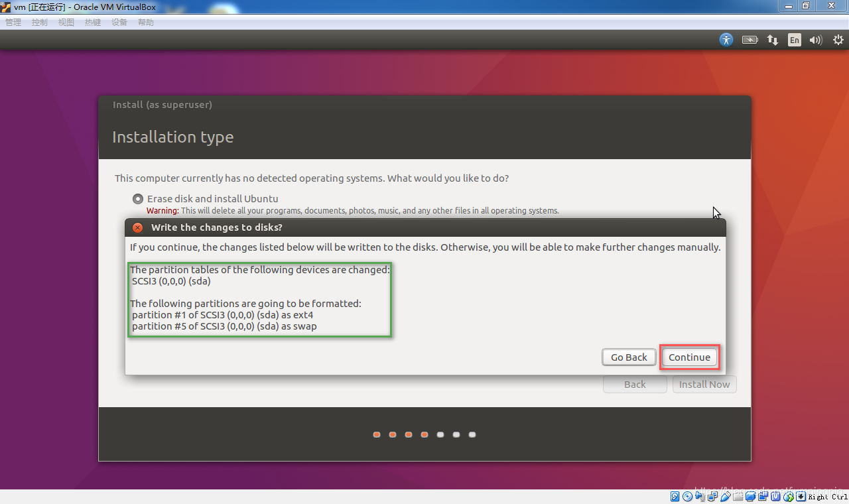Image resolution: width=849 pixels, height=504 pixels.
Task: Click VirtualBox audio status icon
Action: (x=700, y=496)
